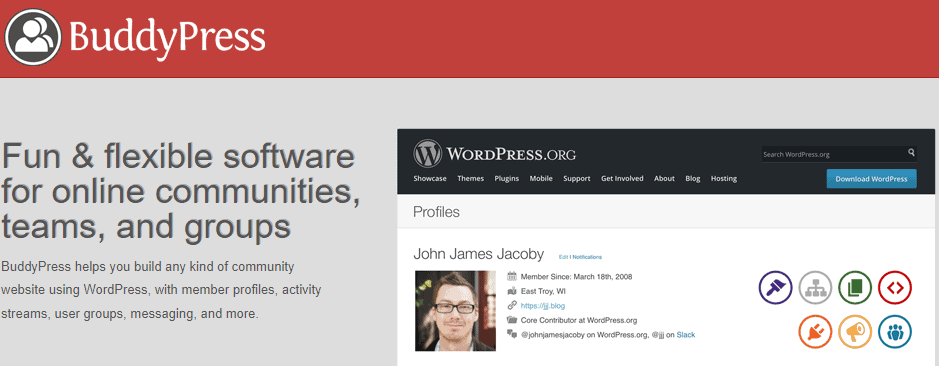
Task: Click the yellow megaphone badge icon
Action: (855, 331)
